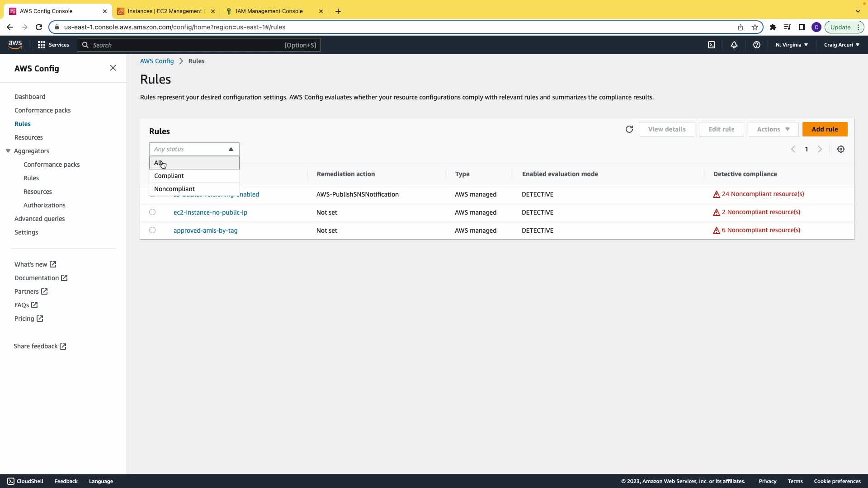
Task: Click the AWS logo home icon
Action: pos(15,44)
